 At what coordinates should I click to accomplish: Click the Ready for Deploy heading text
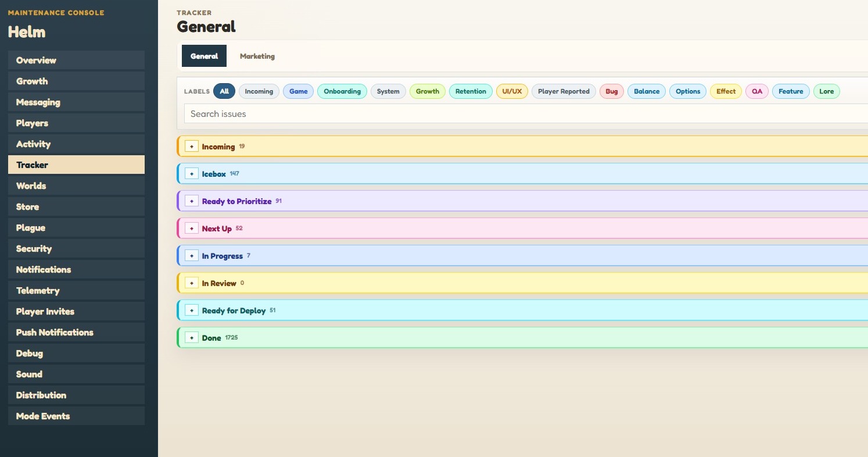pos(234,310)
